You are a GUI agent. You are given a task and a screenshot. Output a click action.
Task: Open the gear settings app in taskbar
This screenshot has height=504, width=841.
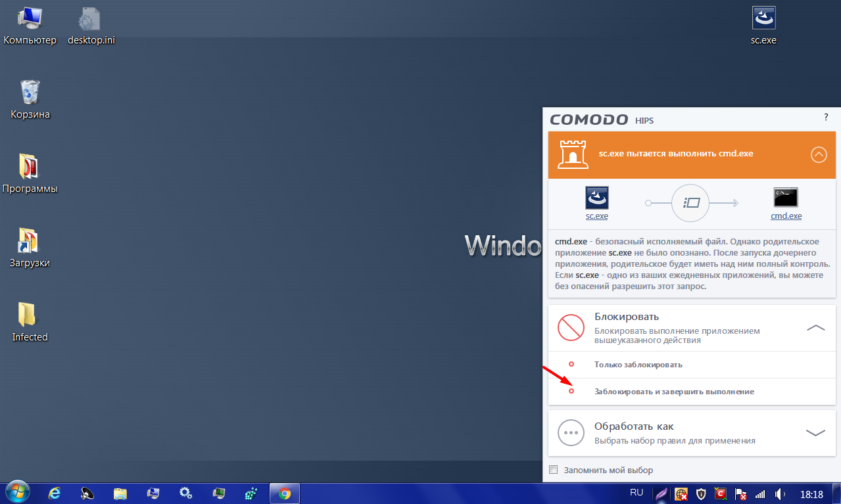[x=185, y=493]
